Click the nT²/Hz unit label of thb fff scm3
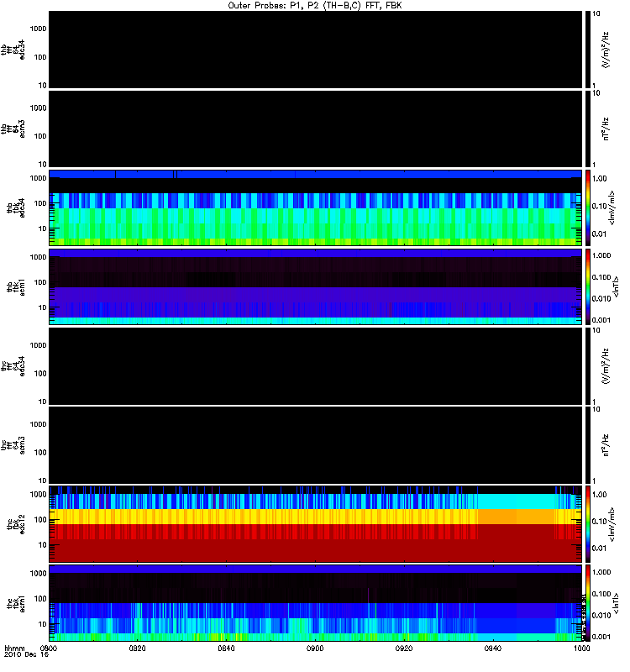The image size is (630, 672). (x=605, y=129)
